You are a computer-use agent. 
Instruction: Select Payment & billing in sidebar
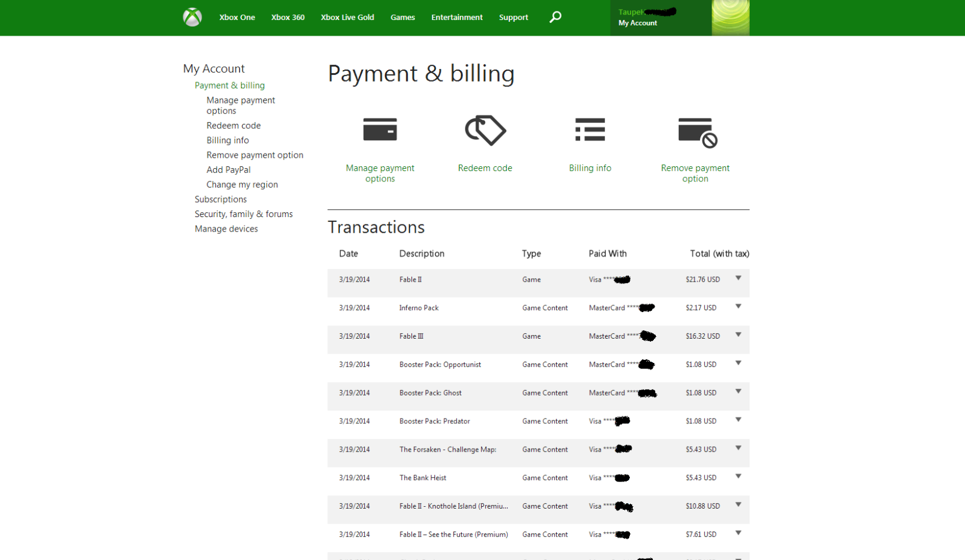click(230, 85)
